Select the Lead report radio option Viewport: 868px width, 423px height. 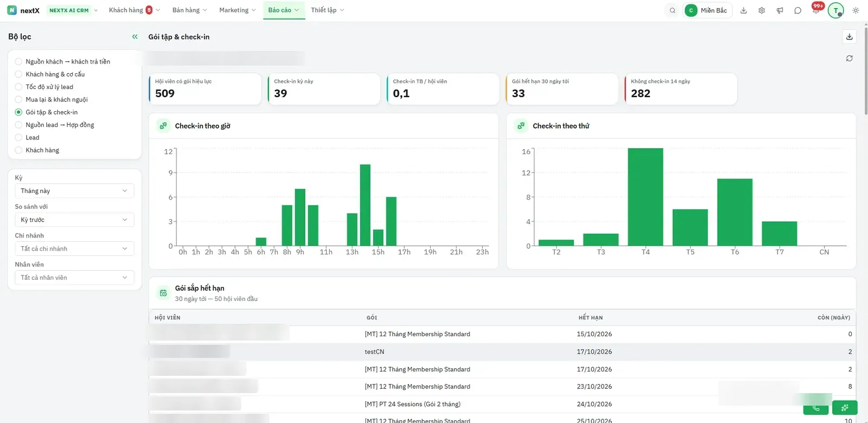27,138
